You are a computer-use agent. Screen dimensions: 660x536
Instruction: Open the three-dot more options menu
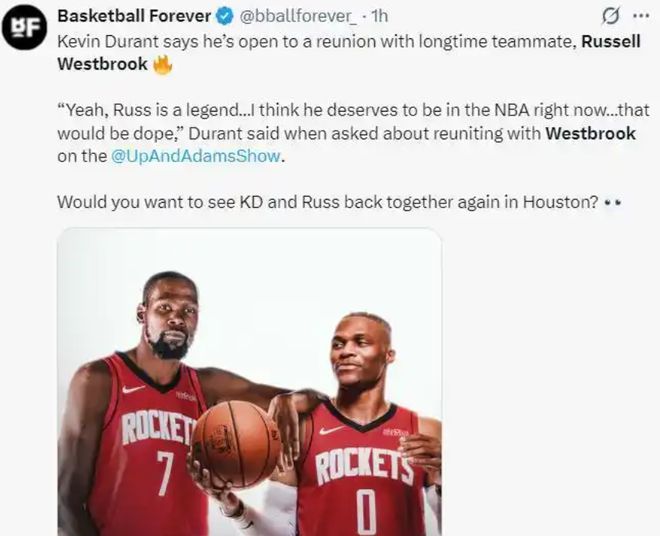click(641, 16)
